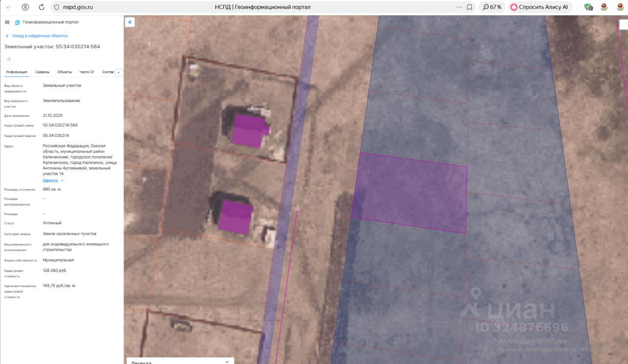Select the Части ЗУ tab
This screenshot has width=628, height=364.
tap(87, 72)
